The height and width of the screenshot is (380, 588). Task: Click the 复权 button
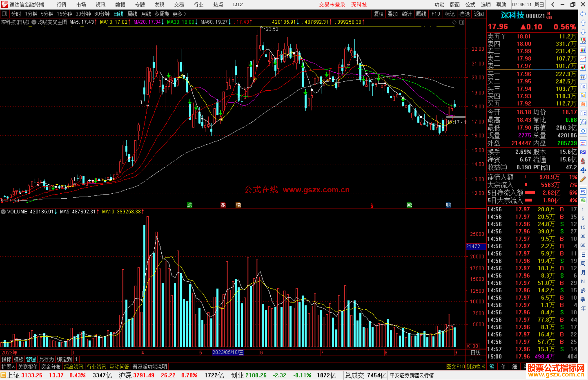click(x=379, y=14)
